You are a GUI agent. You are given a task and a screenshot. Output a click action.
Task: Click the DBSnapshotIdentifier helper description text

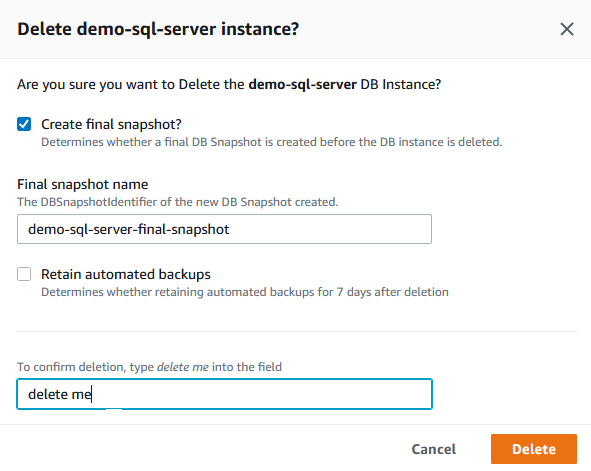(x=178, y=202)
